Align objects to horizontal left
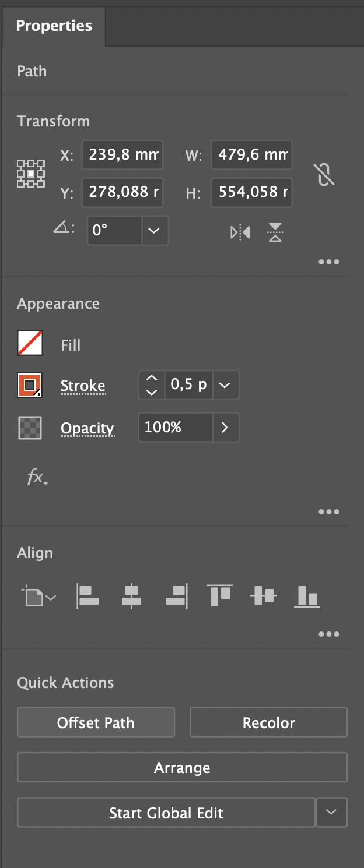 point(87,597)
